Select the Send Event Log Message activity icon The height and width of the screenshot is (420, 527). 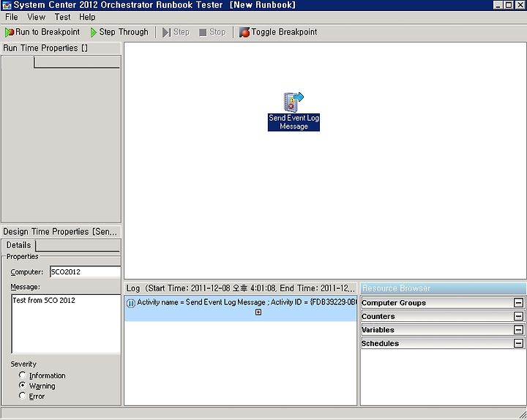point(294,102)
